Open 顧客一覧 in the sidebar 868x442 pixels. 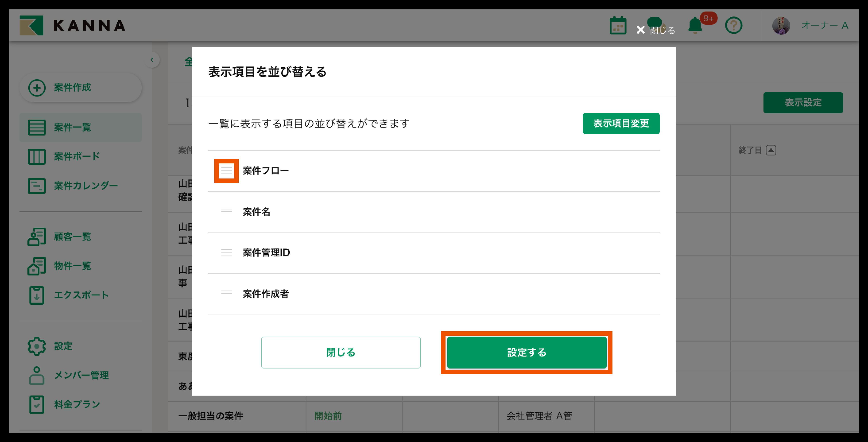pyautogui.click(x=72, y=237)
